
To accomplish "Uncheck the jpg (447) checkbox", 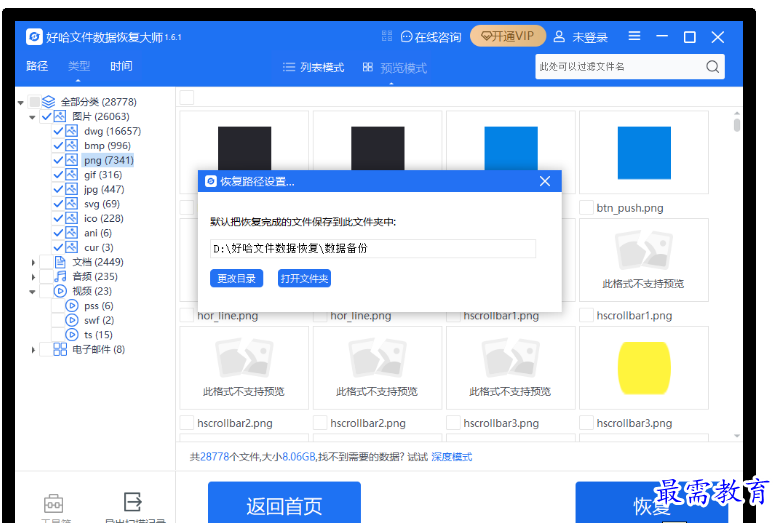I will (x=58, y=189).
